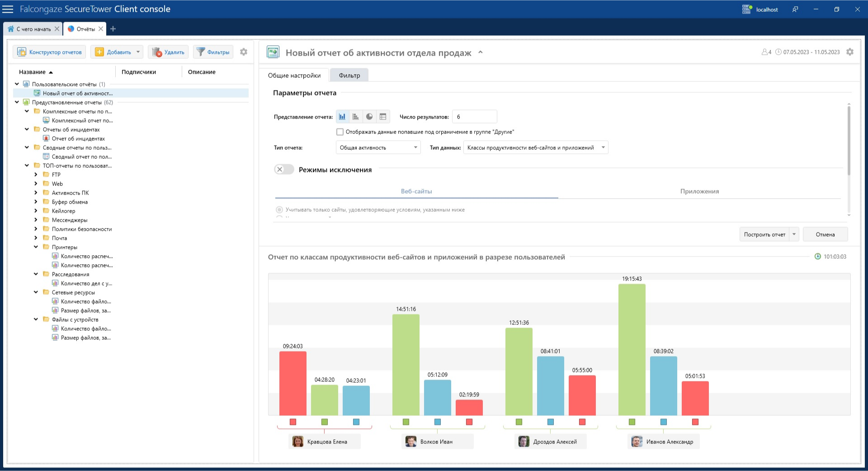Toggle the Режимы исключения switch
Image resolution: width=868 pixels, height=471 pixels.
[x=284, y=170]
